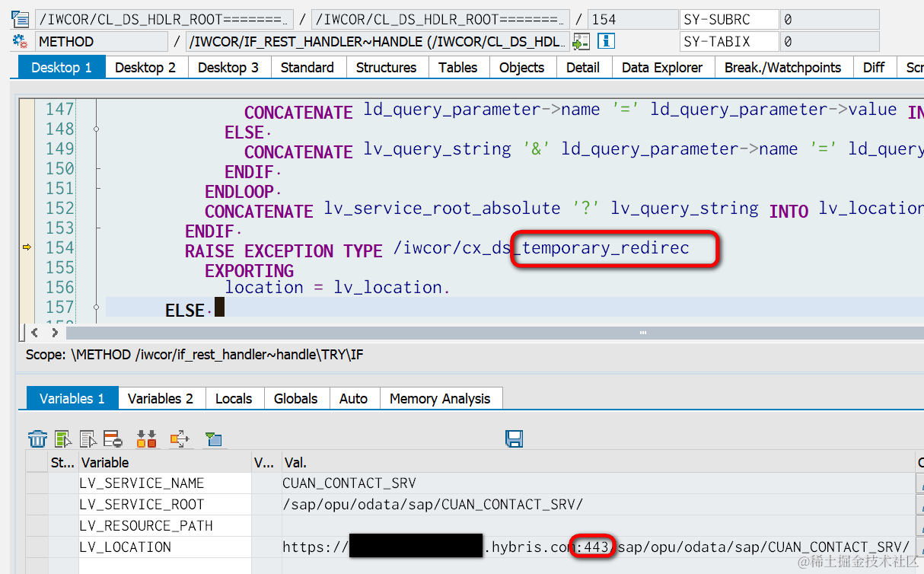
Task: Select the Variables 1 tab
Action: point(72,398)
